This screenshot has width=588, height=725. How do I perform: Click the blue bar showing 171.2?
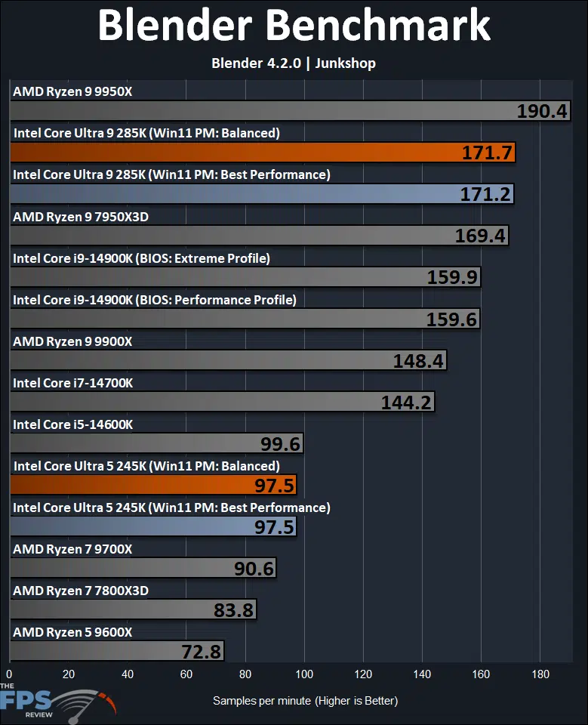[x=262, y=194]
